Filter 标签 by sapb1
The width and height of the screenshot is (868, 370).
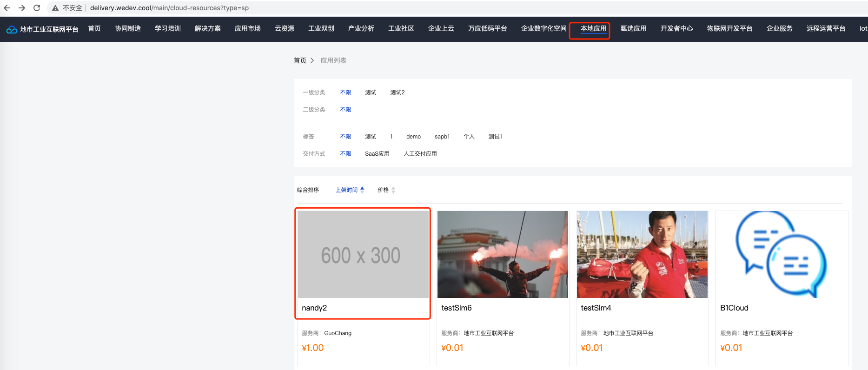click(442, 137)
